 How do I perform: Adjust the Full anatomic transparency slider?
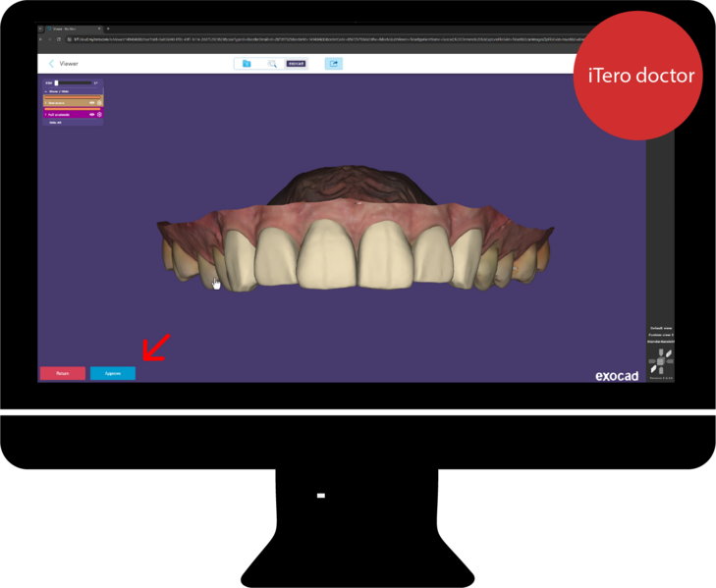(73, 109)
